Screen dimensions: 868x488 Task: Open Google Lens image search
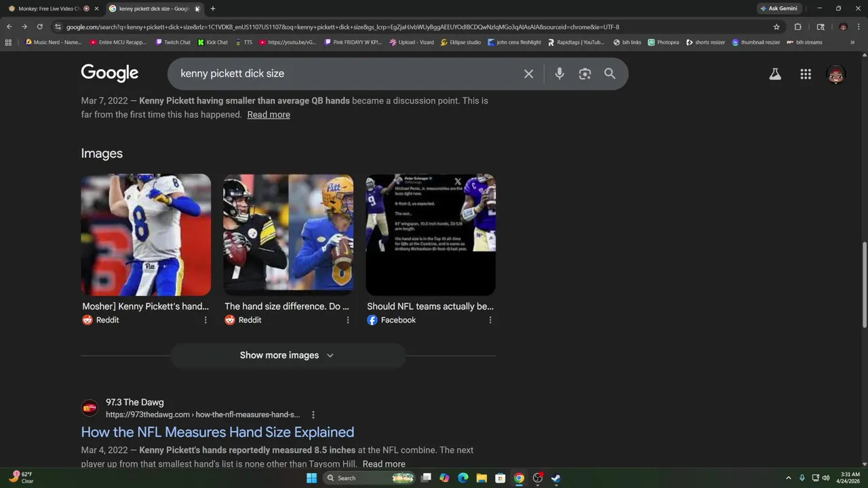click(x=585, y=74)
